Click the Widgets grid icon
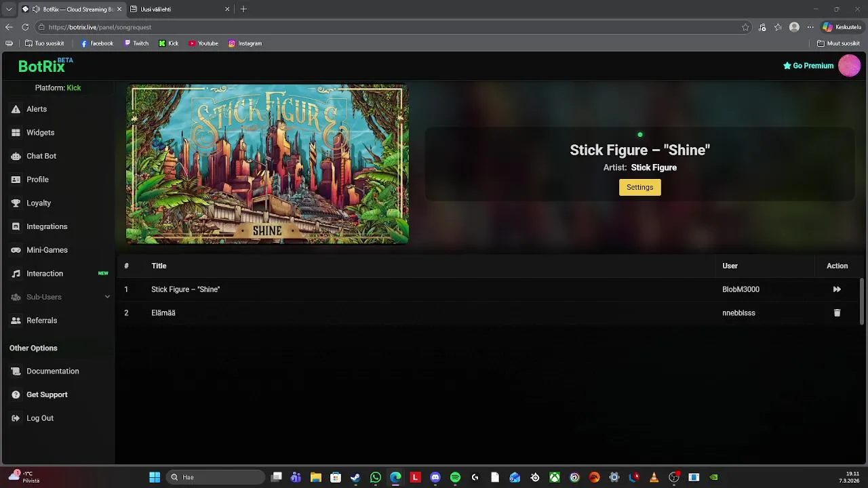Viewport: 868px width, 488px height. [16, 133]
